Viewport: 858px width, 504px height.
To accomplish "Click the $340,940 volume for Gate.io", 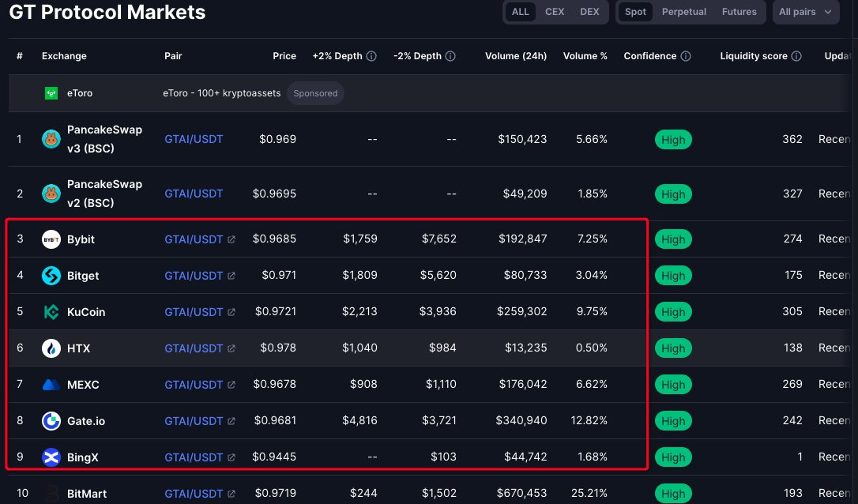I will click(x=521, y=420).
